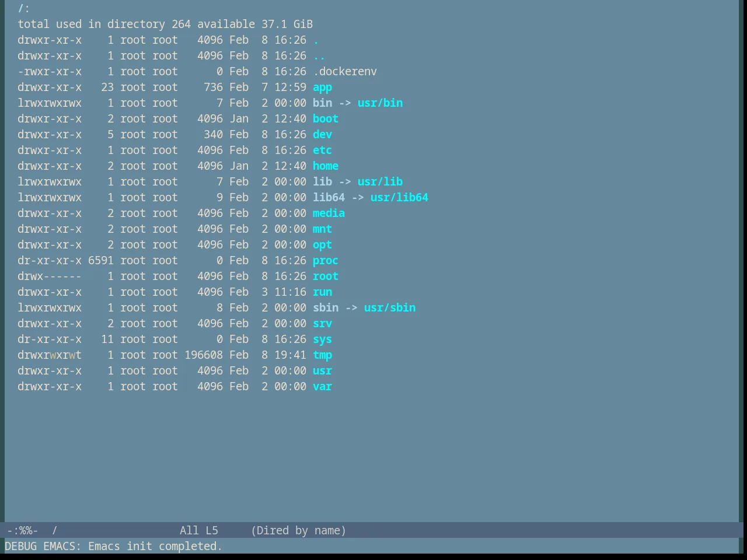Open the root directory entry

pyautogui.click(x=326, y=276)
